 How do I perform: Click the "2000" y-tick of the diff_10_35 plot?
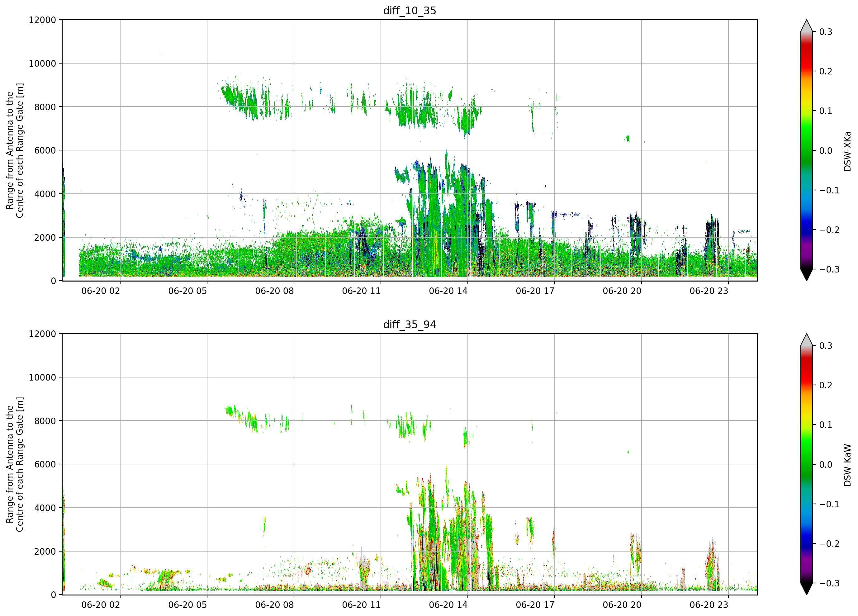[x=45, y=238]
